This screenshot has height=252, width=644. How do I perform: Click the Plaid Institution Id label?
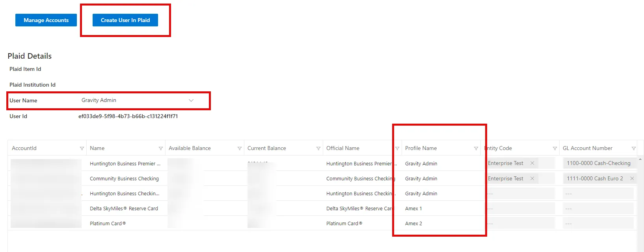pyautogui.click(x=32, y=85)
